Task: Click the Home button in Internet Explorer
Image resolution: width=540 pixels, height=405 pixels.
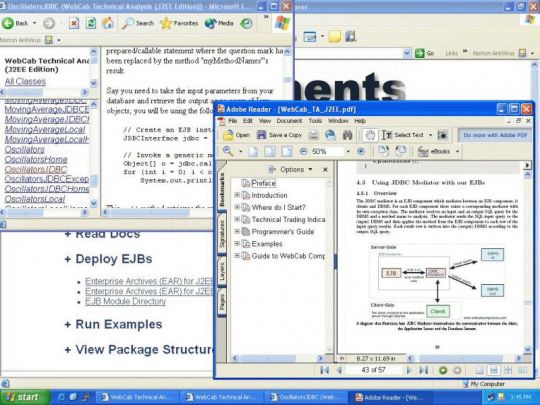Action: click(x=107, y=23)
